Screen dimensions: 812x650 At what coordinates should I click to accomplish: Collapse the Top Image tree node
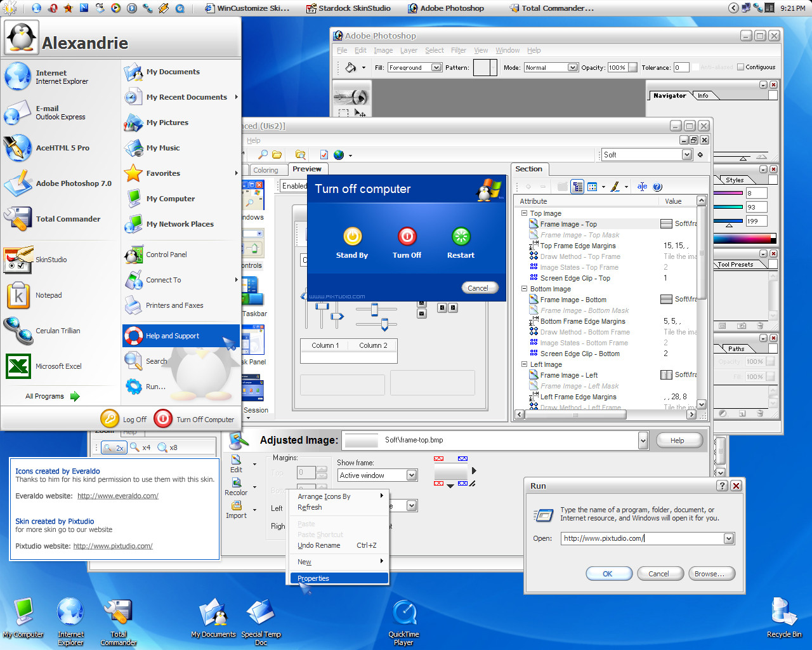point(524,213)
